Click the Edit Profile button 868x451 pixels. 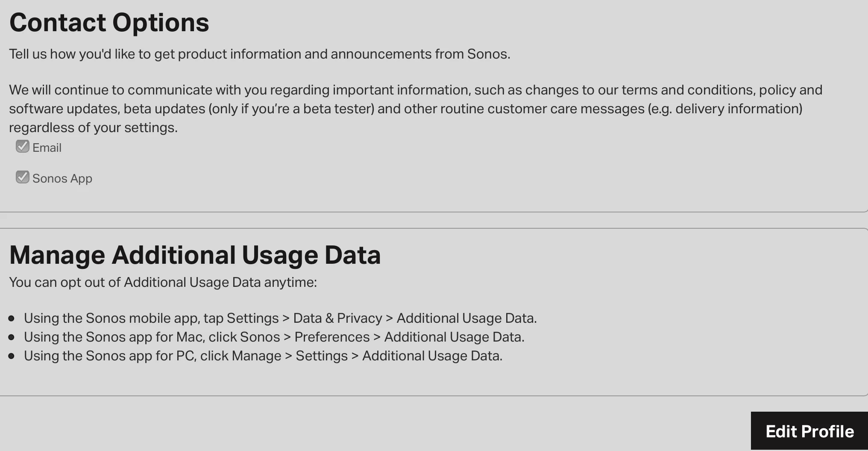(809, 431)
